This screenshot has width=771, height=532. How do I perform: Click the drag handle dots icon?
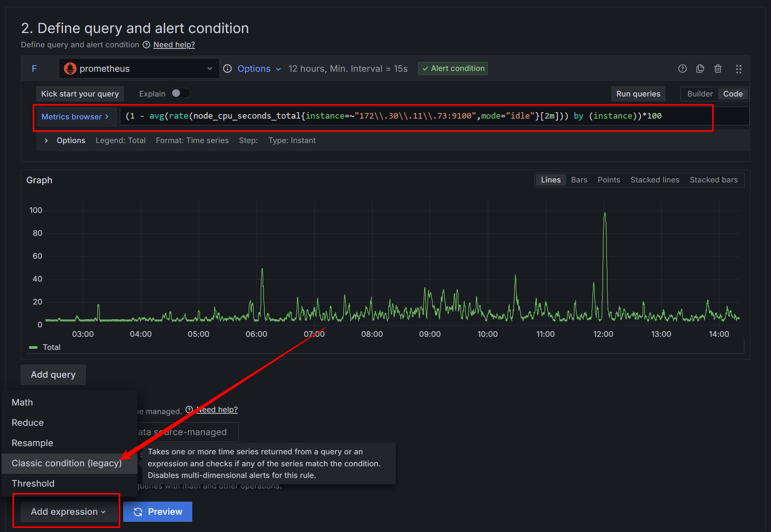pos(738,69)
